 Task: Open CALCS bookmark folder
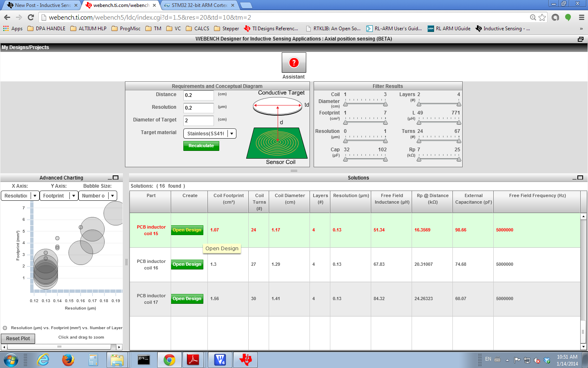tap(197, 29)
